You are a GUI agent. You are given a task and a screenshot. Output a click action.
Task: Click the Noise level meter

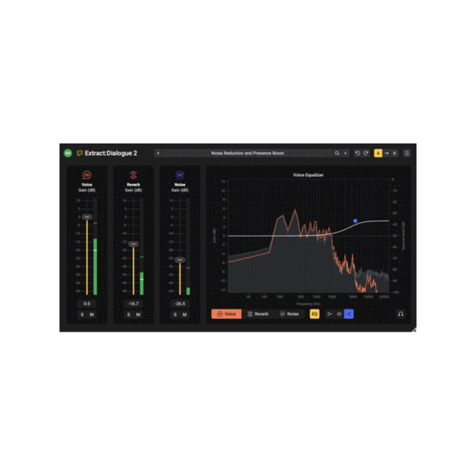tap(188, 247)
